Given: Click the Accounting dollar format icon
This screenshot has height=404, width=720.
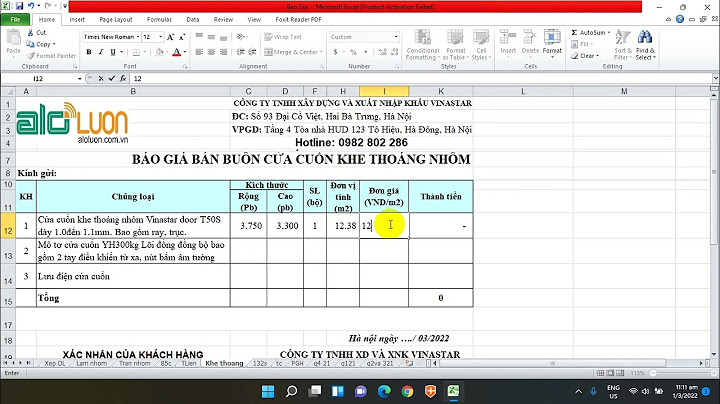Looking at the screenshot, I should [x=336, y=52].
